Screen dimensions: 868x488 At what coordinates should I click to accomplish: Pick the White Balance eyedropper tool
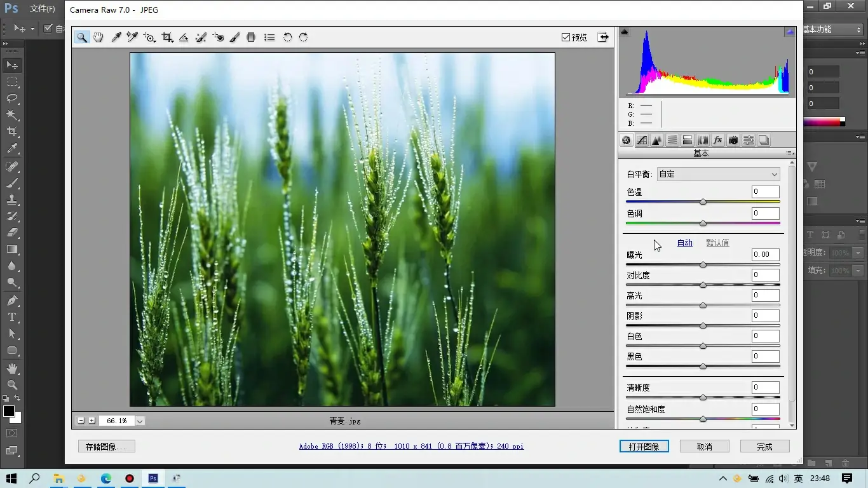coord(116,37)
